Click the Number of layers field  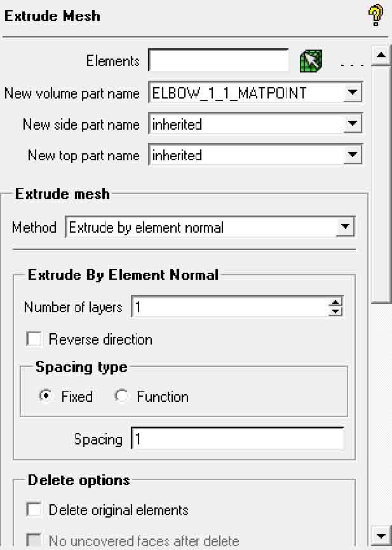click(229, 307)
